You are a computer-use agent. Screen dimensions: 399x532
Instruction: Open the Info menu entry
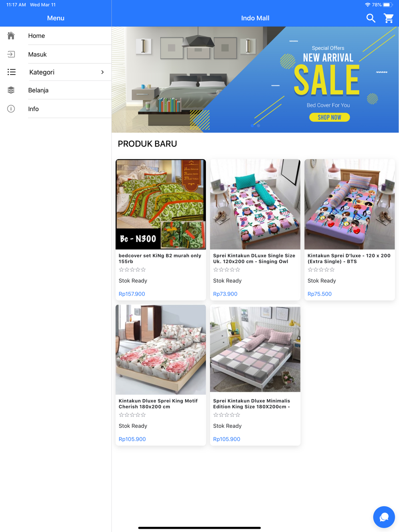click(x=55, y=109)
